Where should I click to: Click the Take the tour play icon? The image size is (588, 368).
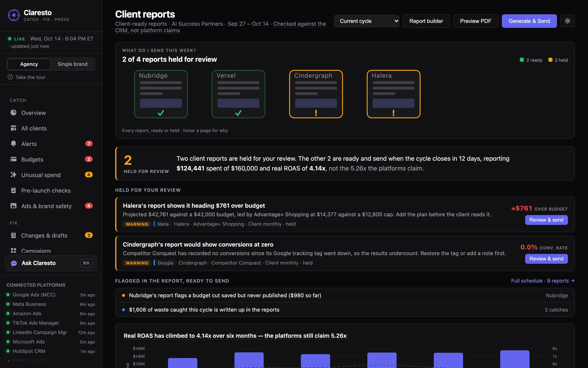10,77
